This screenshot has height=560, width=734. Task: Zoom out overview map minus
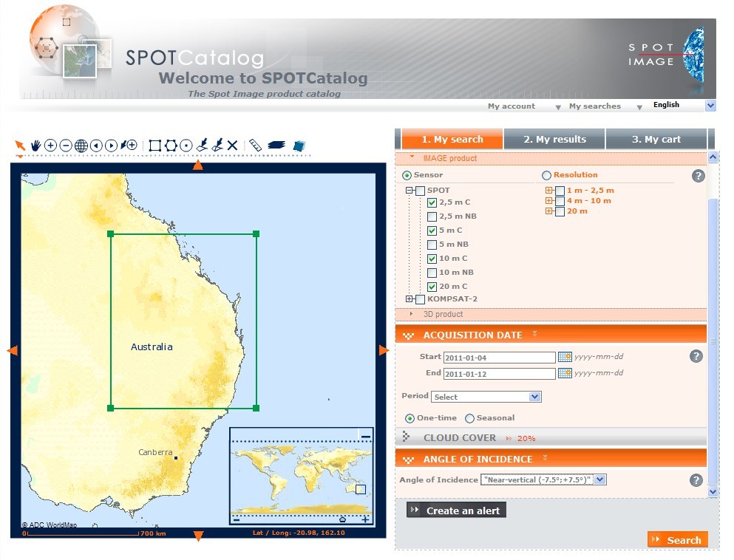[237, 520]
